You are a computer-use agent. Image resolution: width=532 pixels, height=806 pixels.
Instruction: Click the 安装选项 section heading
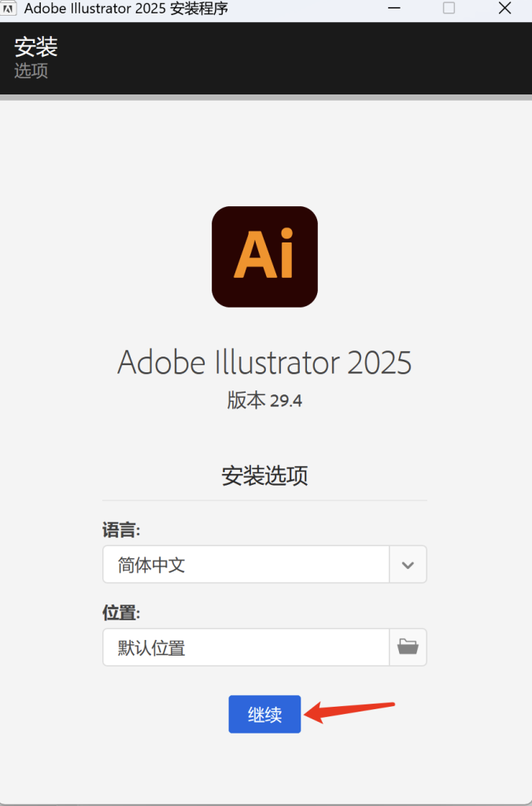(264, 475)
